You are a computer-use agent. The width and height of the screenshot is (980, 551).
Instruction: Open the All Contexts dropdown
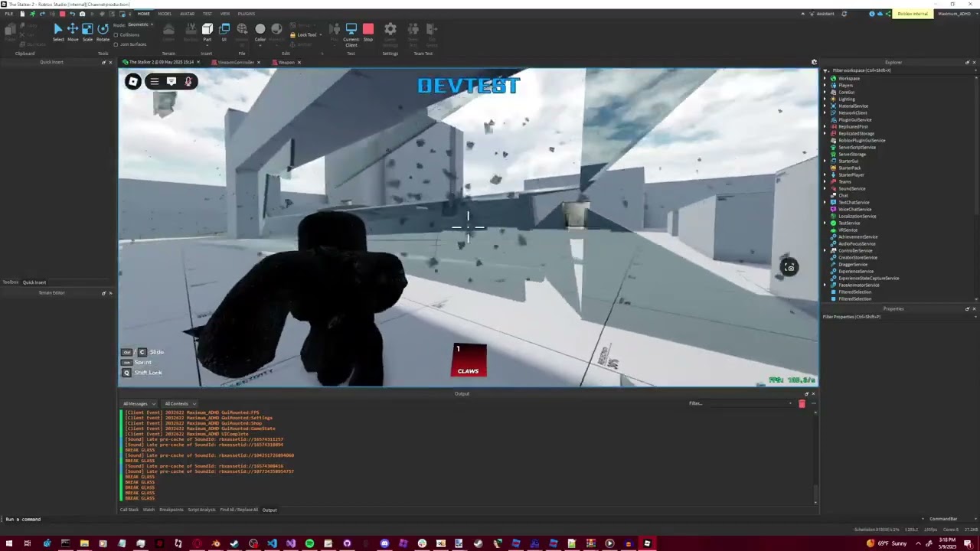[179, 404]
